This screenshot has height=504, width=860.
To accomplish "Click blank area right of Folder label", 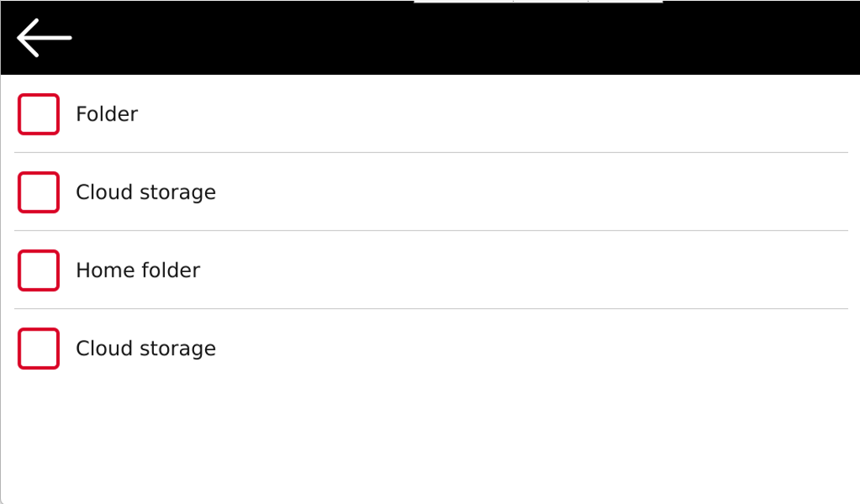I will click(x=494, y=114).
